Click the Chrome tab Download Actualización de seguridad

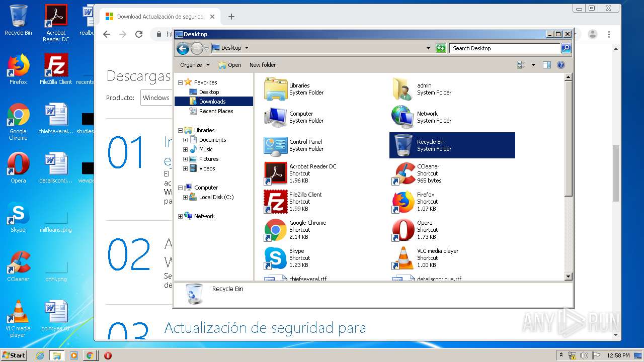coord(160,17)
